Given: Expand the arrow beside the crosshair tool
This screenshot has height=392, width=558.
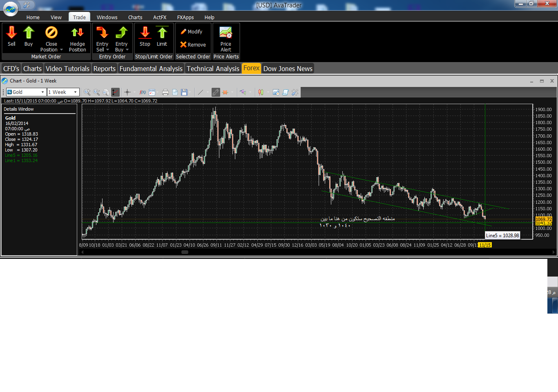Looking at the screenshot, I should pos(134,92).
